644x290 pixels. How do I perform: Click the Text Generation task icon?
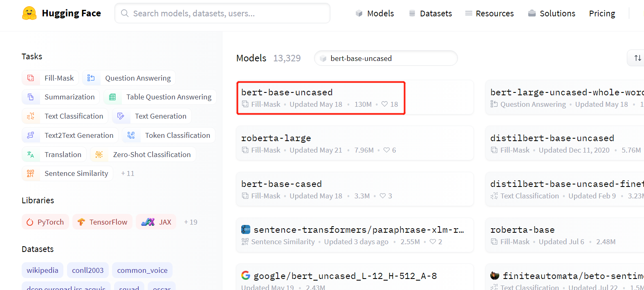pos(121,116)
